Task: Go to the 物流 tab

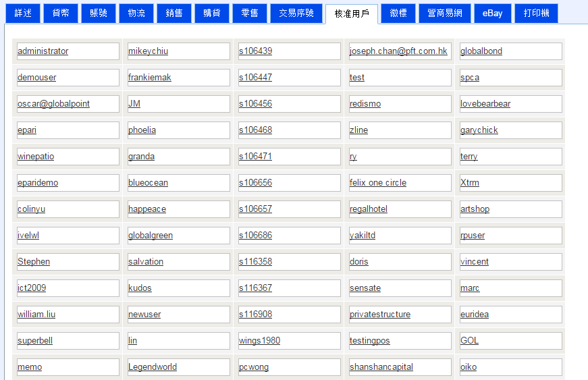Action: point(136,13)
